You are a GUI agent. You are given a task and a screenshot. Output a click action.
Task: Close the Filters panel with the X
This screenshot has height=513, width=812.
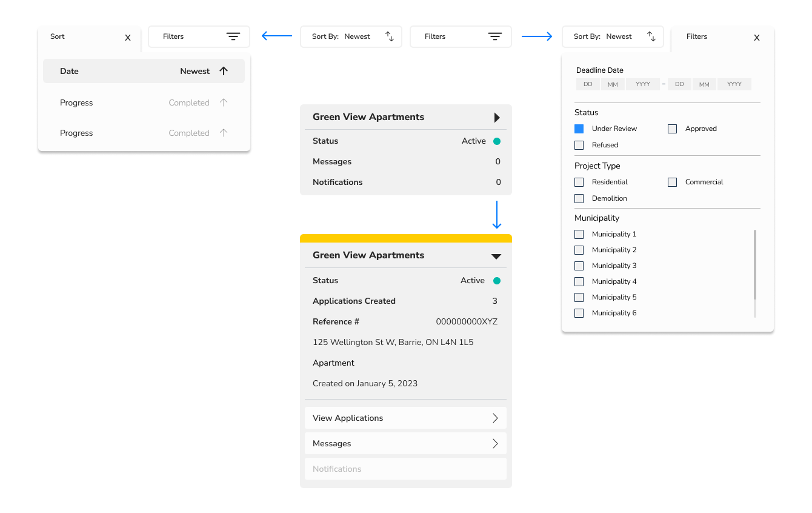(x=756, y=38)
